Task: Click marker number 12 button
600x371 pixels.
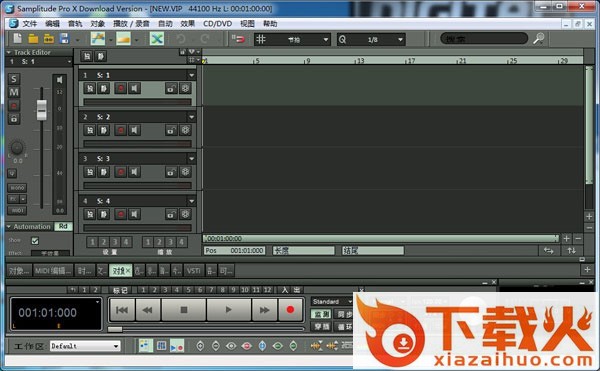Action: [x=268, y=290]
